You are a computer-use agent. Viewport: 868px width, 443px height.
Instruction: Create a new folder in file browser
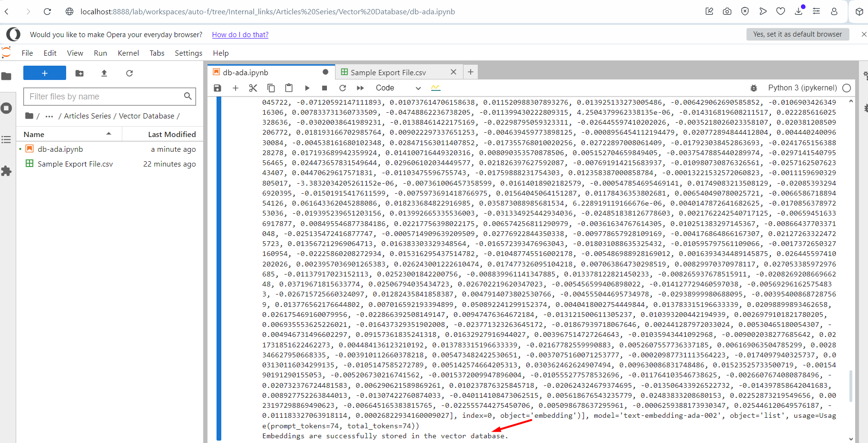[79, 73]
